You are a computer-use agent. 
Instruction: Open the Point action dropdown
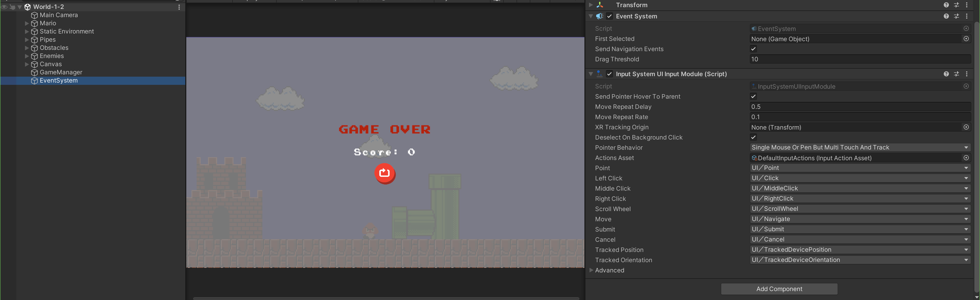pos(860,168)
